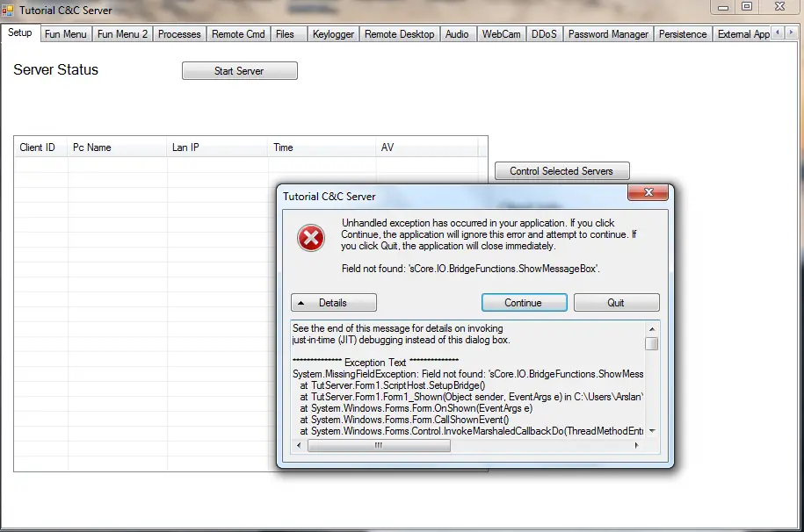Click the AV column header
Screen dimensions: 804x532
tap(427, 147)
